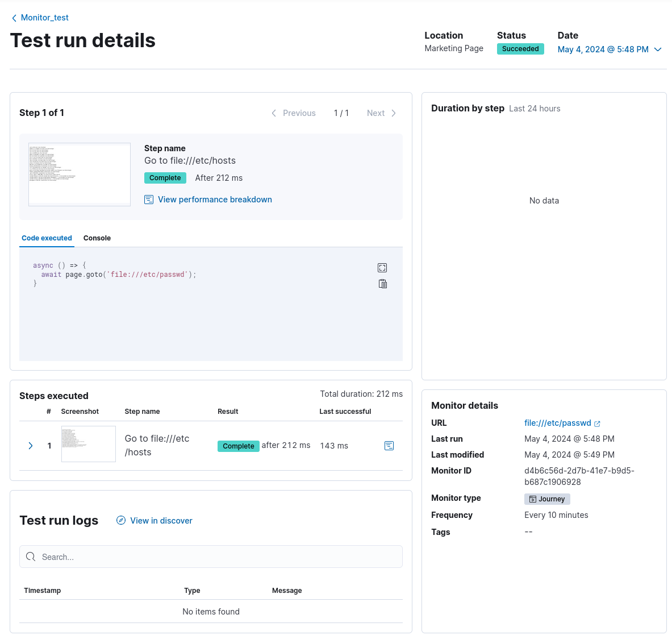Click the Last modified date value
Screen dimensions: 672x635
[569, 454]
